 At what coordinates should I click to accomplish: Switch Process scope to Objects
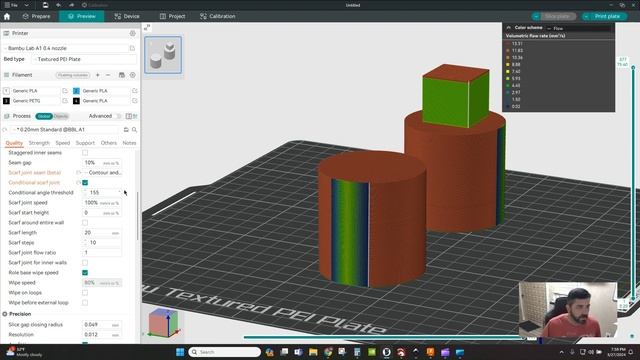tap(61, 116)
